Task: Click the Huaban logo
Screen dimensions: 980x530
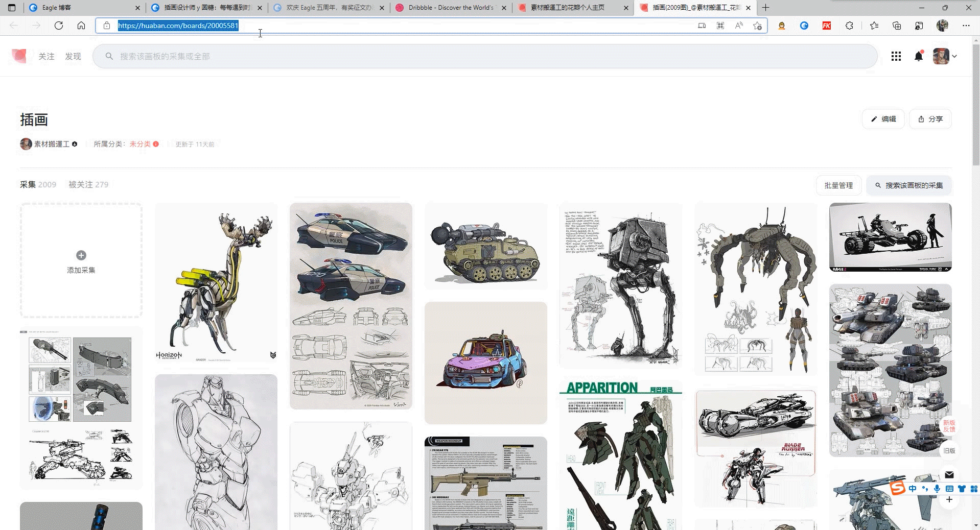Action: [19, 56]
